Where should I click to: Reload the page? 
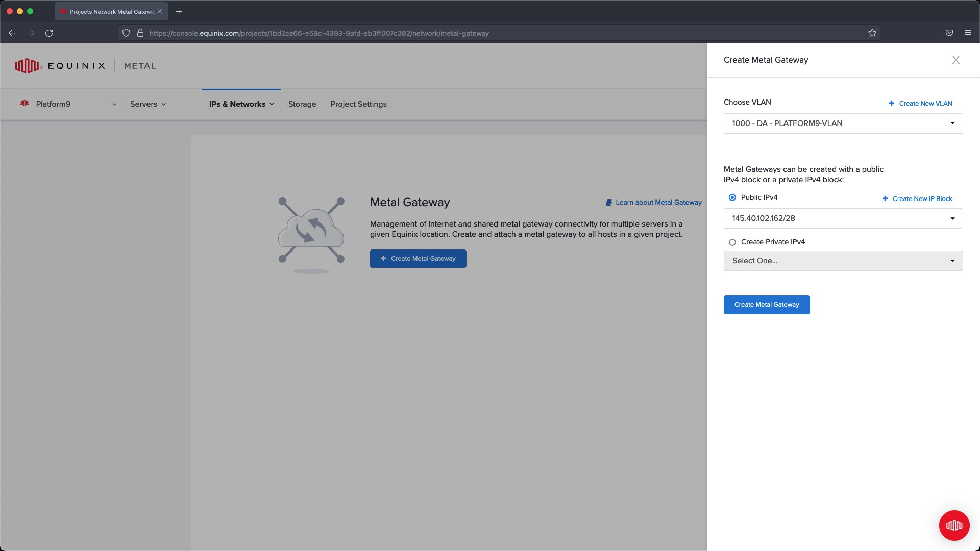pos(49,33)
